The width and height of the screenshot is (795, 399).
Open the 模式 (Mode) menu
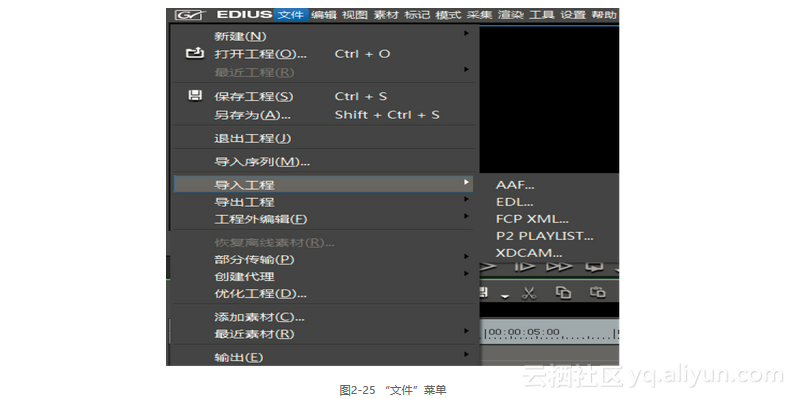(x=448, y=15)
